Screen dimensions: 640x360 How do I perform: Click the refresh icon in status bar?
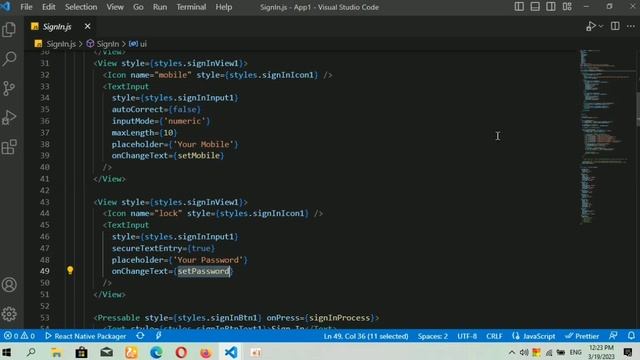click(x=140, y=336)
